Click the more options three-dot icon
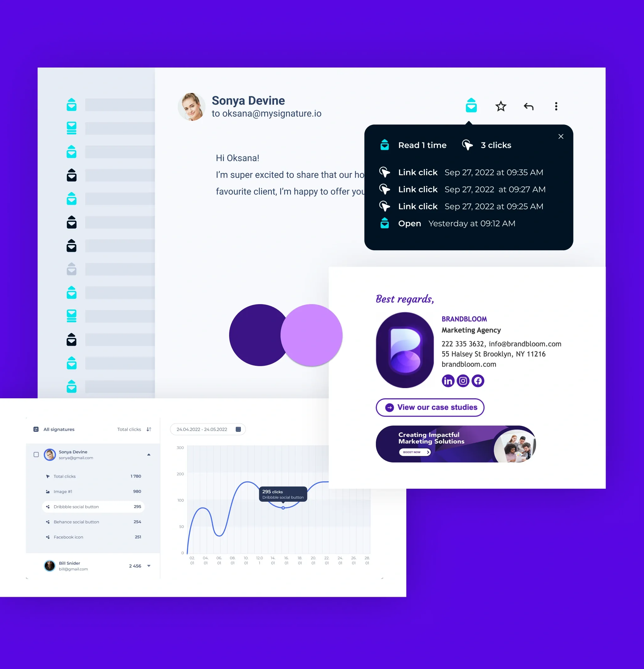Image resolution: width=644 pixels, height=669 pixels. (x=556, y=106)
